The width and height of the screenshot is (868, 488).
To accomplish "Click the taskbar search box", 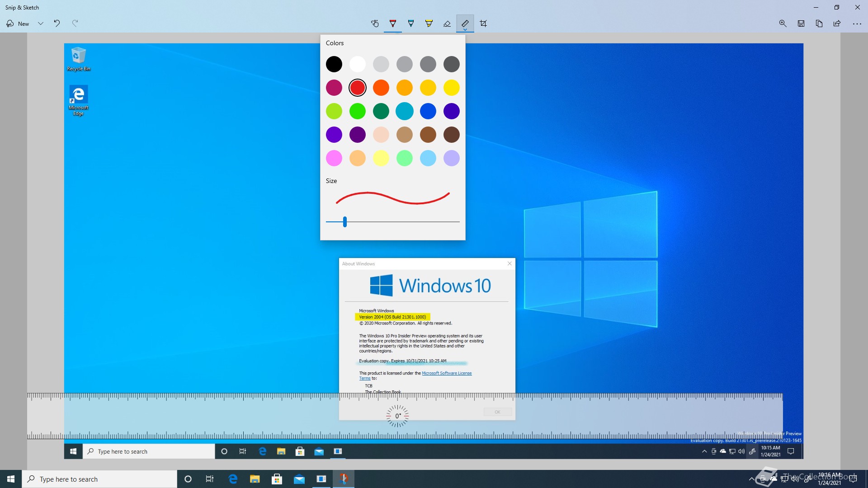I will [x=99, y=479].
